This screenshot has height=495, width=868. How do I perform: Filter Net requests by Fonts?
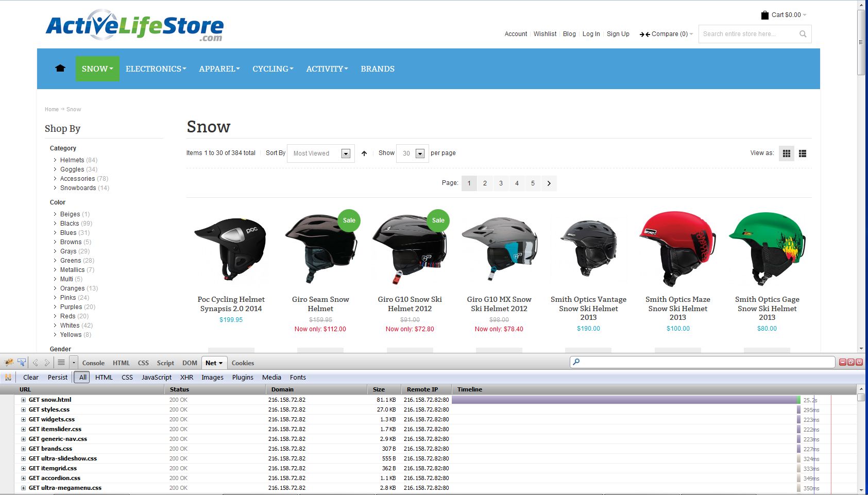click(298, 377)
